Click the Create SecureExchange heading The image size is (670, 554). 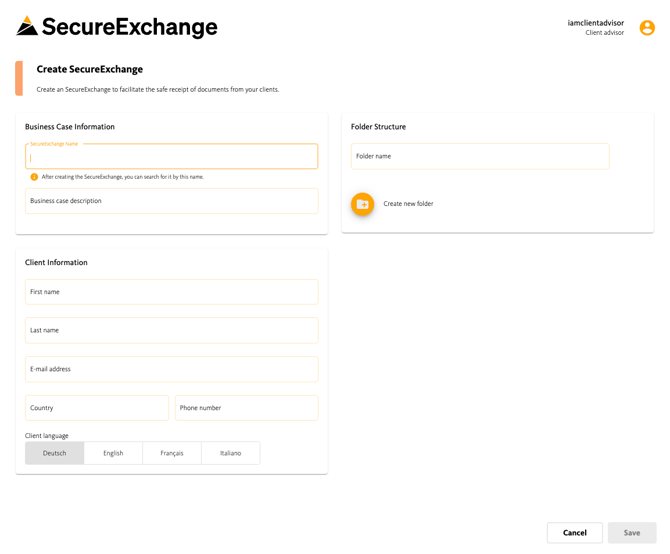tap(90, 69)
